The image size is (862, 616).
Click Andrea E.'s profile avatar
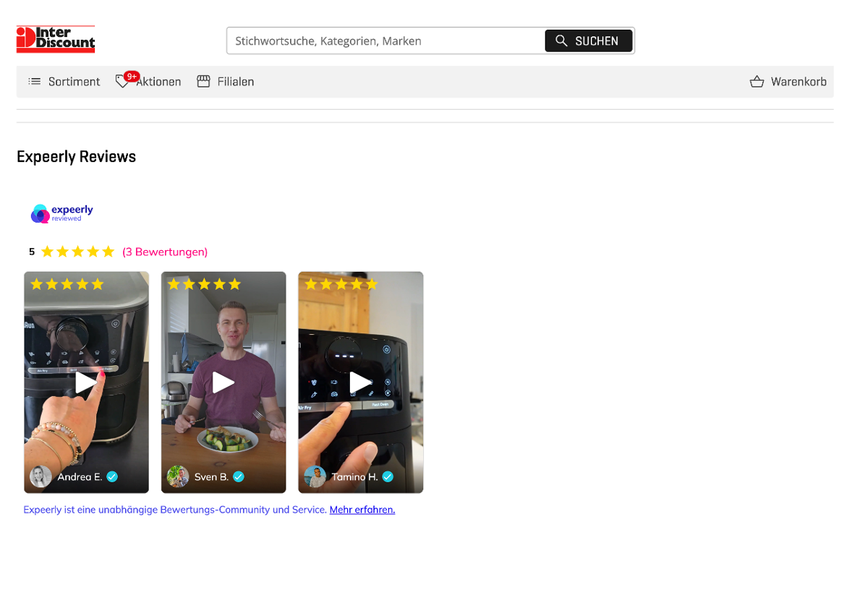pyautogui.click(x=40, y=476)
